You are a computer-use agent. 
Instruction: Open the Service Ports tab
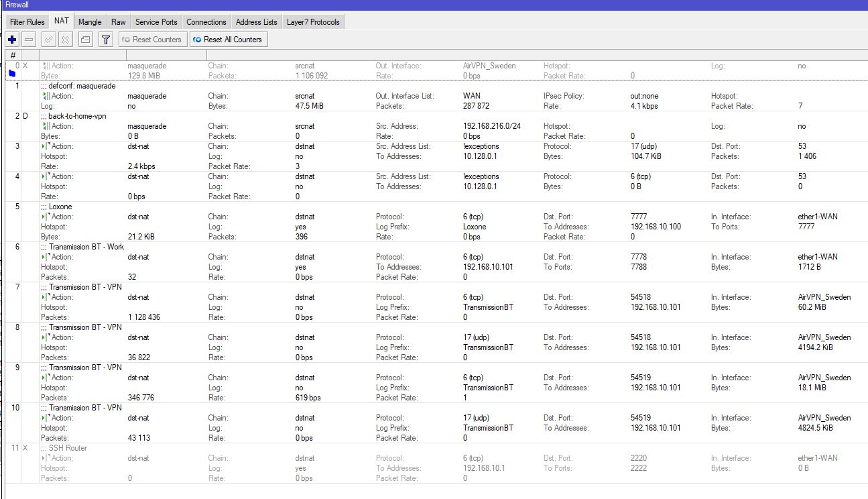[x=156, y=22]
